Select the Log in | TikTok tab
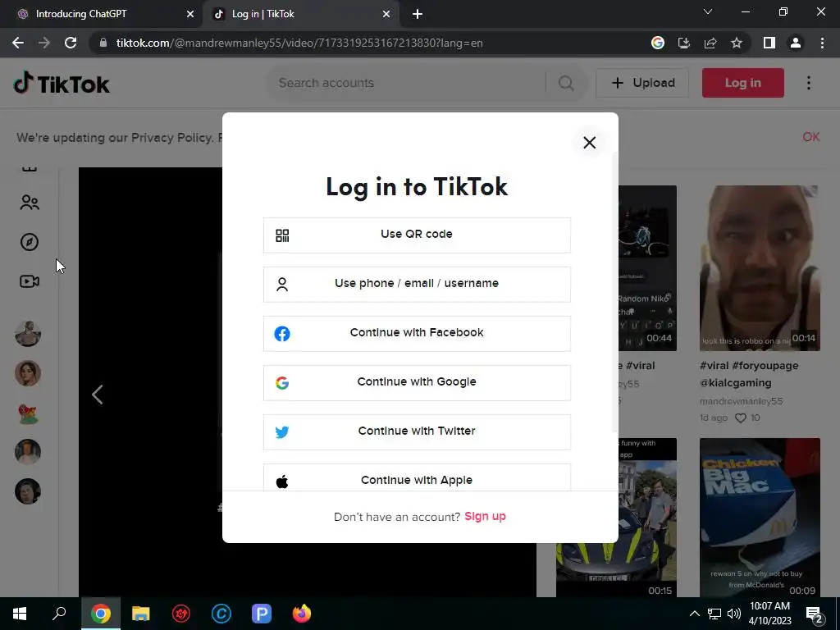 click(x=301, y=14)
